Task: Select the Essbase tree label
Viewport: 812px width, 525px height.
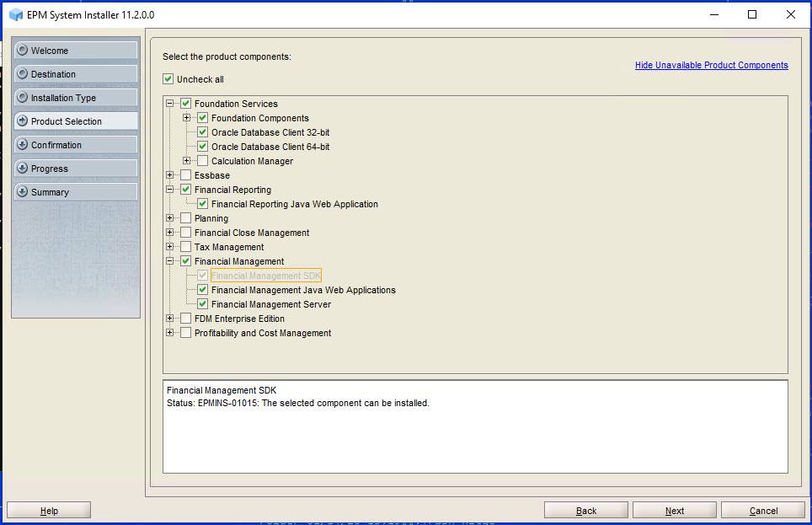Action: click(x=211, y=175)
